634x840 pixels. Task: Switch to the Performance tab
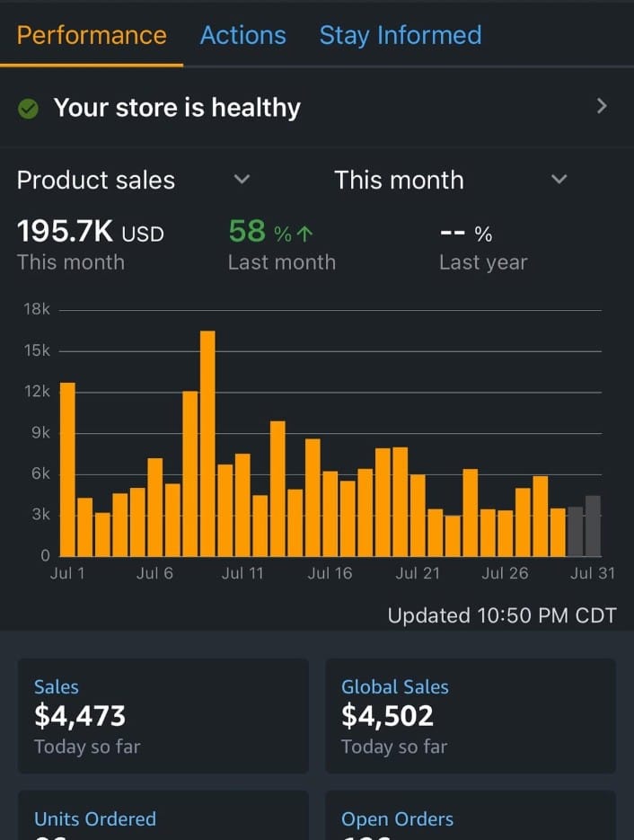pos(92,35)
